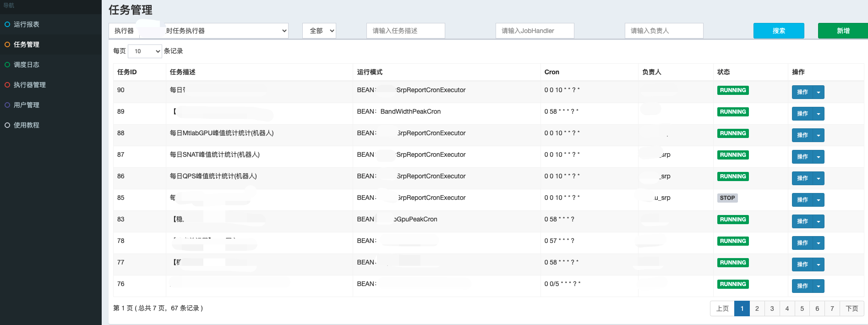Focus the 请输入任务描述 input field

click(x=405, y=31)
